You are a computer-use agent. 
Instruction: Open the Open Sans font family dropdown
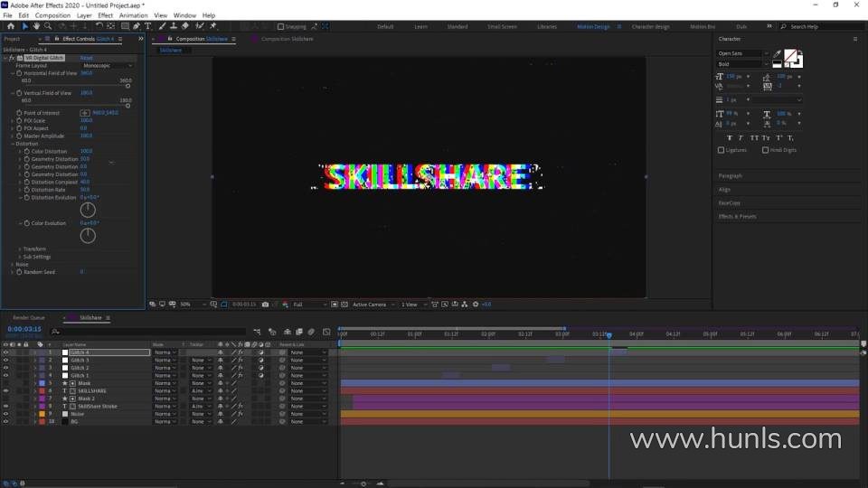click(x=742, y=53)
